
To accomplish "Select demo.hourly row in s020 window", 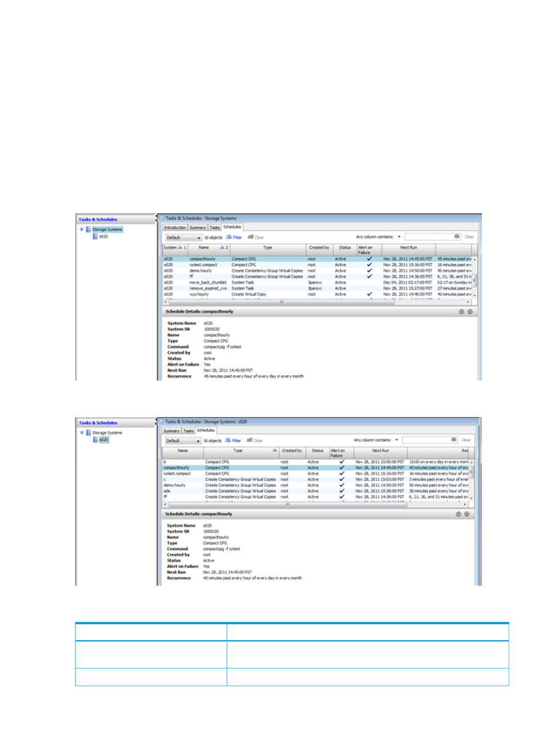I will click(316, 485).
